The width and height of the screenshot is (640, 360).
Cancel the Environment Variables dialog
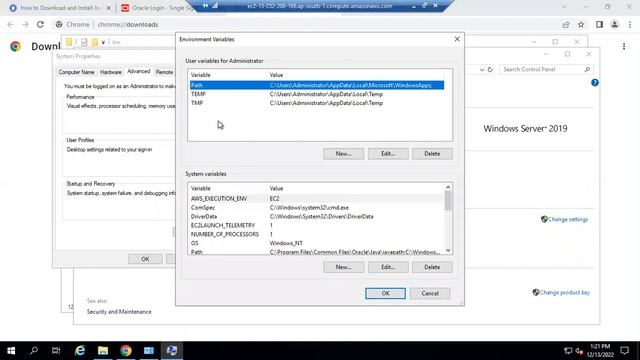(430, 293)
